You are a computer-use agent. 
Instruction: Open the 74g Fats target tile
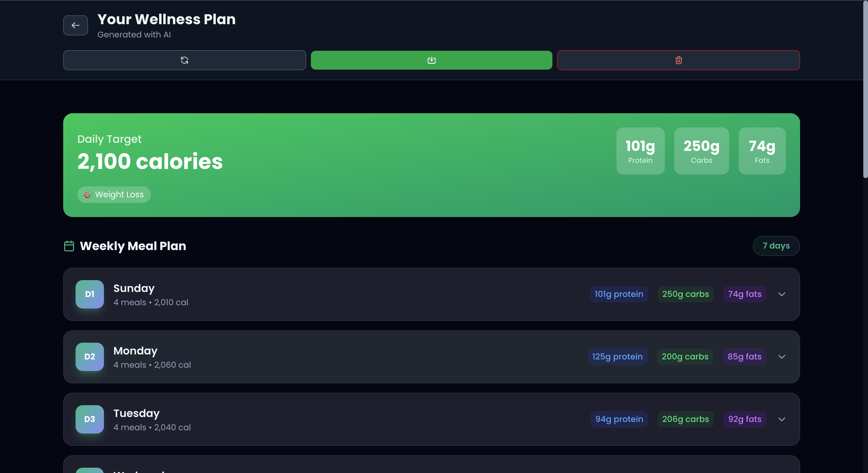pos(762,151)
